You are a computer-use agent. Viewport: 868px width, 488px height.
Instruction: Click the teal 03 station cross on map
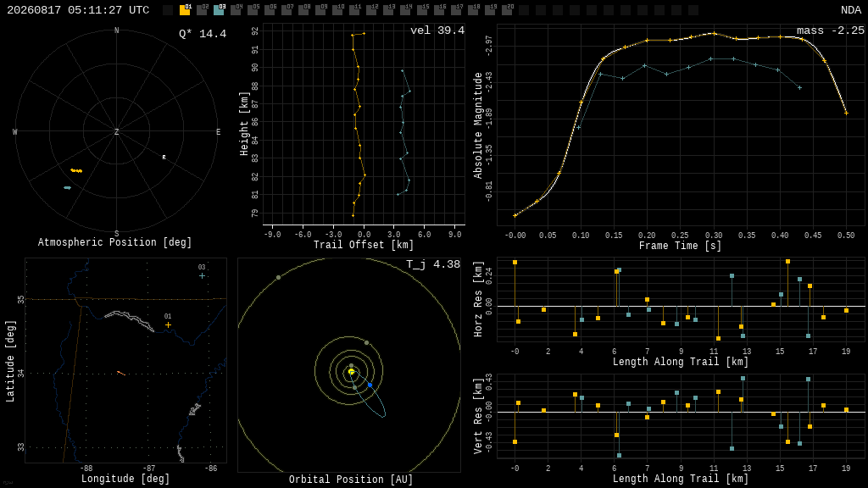coord(202,275)
